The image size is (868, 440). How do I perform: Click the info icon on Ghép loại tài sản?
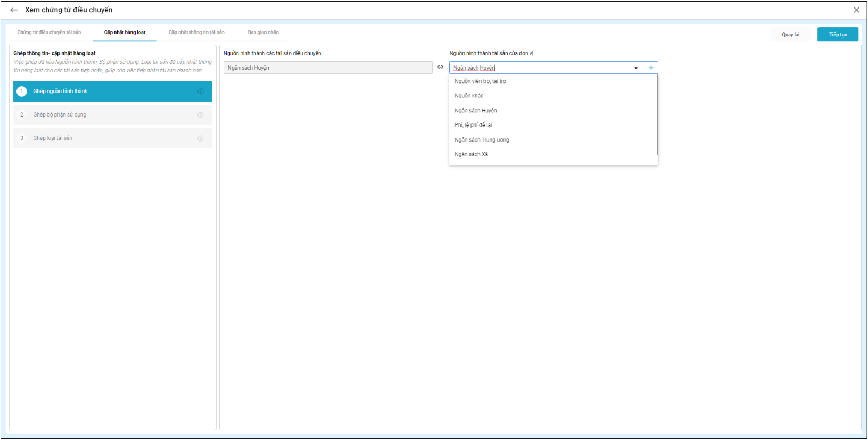pos(201,138)
